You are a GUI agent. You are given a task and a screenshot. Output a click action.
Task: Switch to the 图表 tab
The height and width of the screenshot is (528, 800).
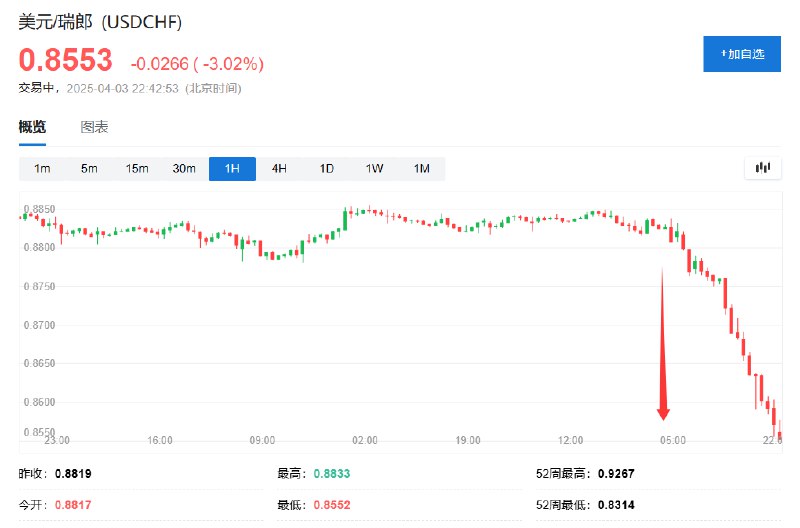(x=94, y=127)
